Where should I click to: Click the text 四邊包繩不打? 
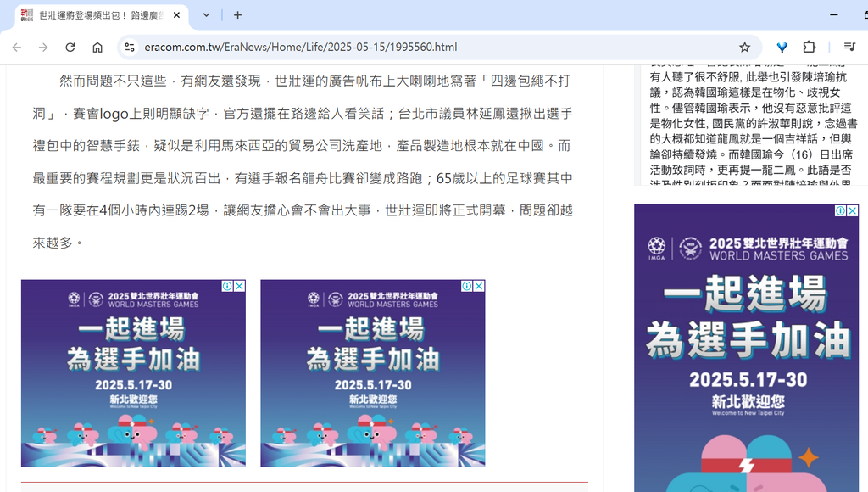click(x=531, y=81)
